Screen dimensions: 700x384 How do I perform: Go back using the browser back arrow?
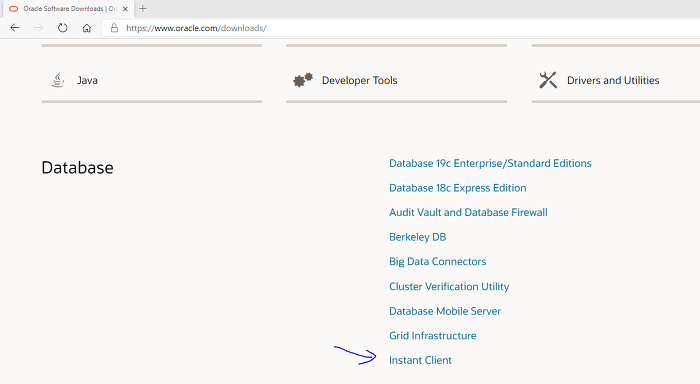click(x=15, y=28)
